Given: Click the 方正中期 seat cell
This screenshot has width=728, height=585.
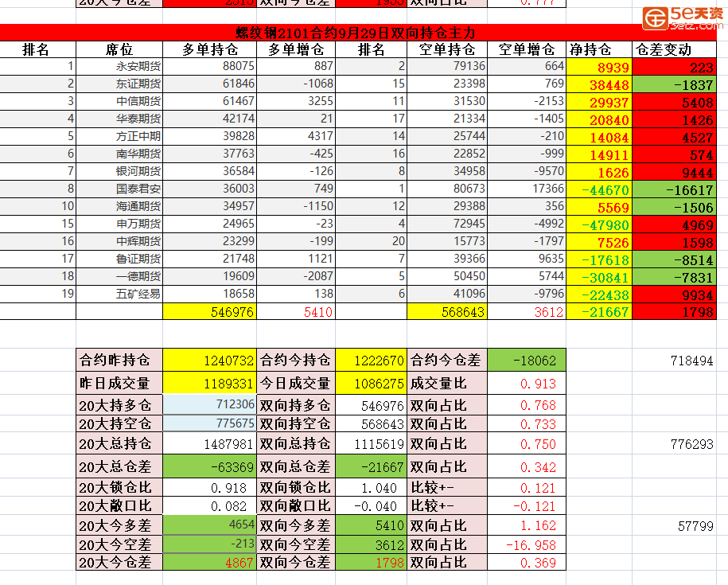Looking at the screenshot, I should (x=119, y=137).
